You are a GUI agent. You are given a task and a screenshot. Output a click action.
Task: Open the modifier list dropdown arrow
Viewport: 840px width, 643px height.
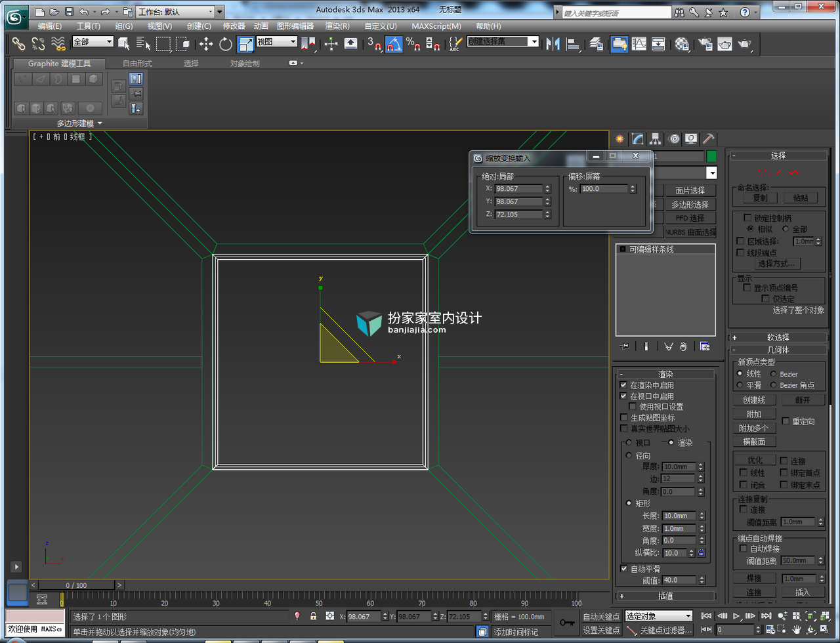(711, 173)
